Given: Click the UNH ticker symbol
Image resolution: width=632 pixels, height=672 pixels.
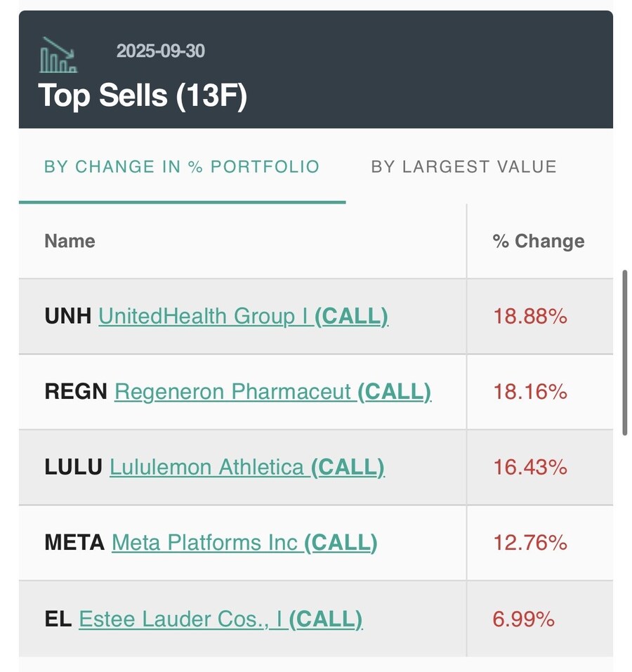Looking at the screenshot, I should [68, 317].
